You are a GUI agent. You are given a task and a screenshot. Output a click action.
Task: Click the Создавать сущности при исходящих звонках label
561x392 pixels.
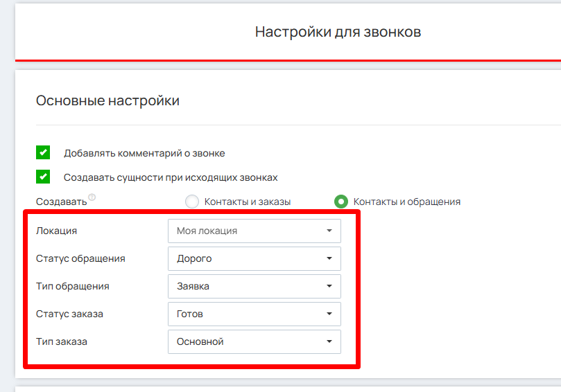tap(171, 177)
